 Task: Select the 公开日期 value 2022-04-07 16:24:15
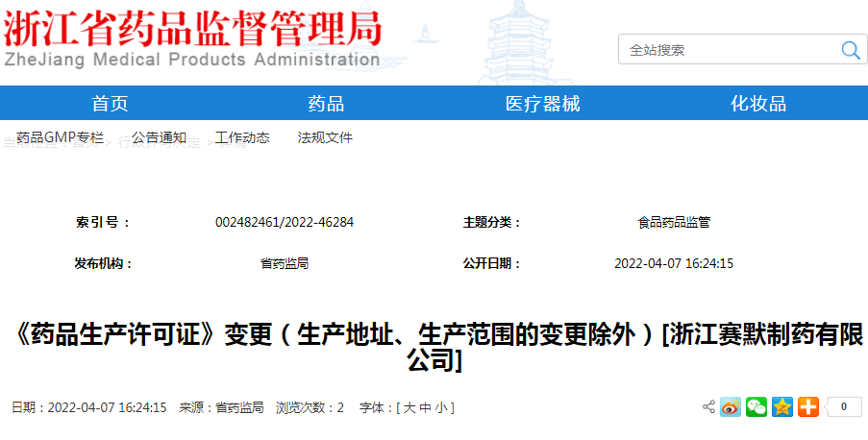(x=674, y=263)
